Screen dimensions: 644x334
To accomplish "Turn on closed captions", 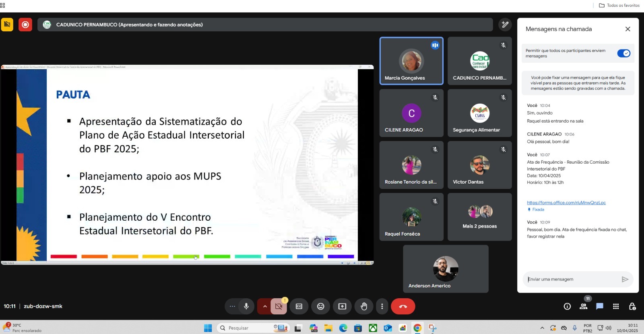I will click(x=299, y=306).
